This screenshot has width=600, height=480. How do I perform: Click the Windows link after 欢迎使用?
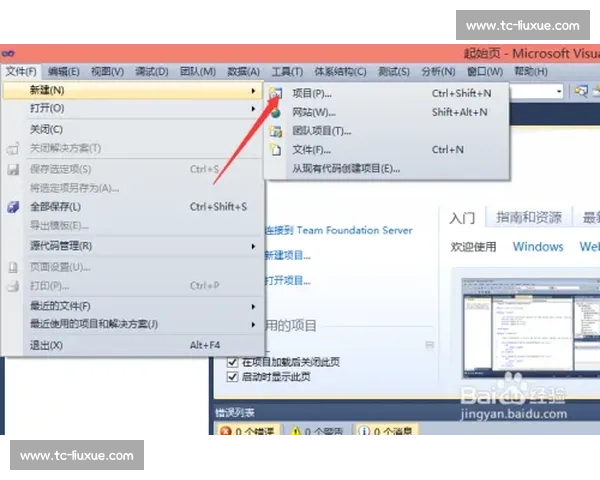point(538,247)
